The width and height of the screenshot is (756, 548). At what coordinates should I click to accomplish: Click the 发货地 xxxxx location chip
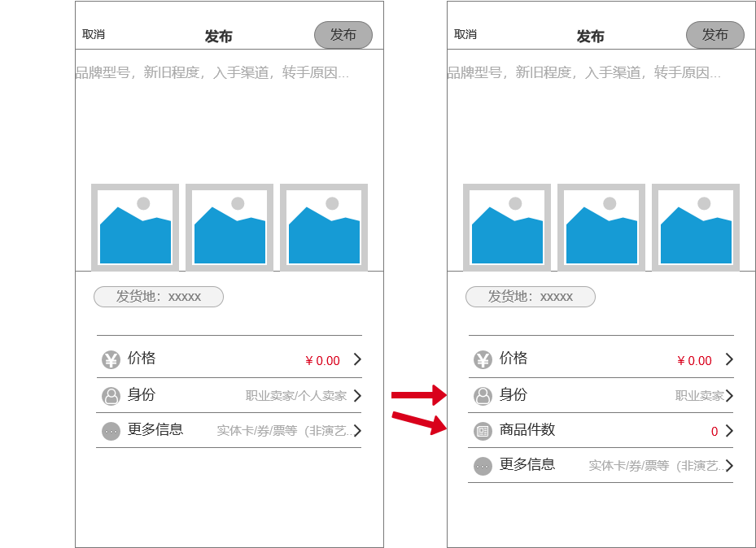pyautogui.click(x=159, y=296)
